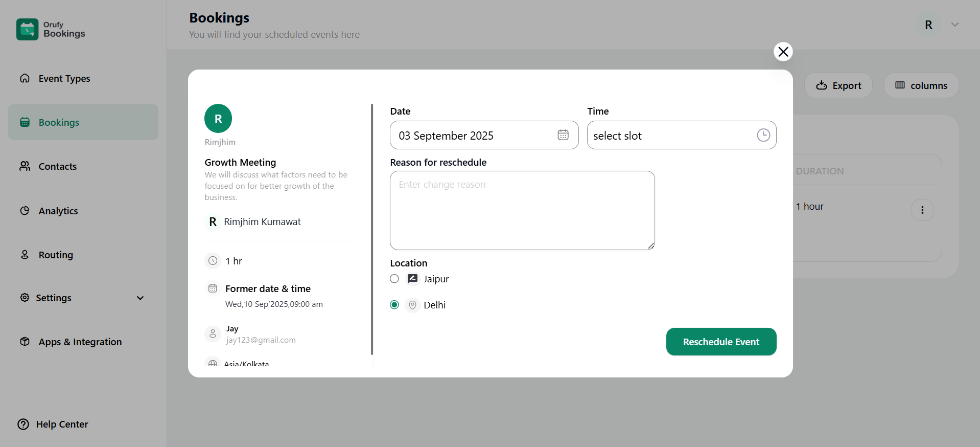Go to Routing in the sidebar
Image resolution: width=980 pixels, height=447 pixels.
point(56,255)
